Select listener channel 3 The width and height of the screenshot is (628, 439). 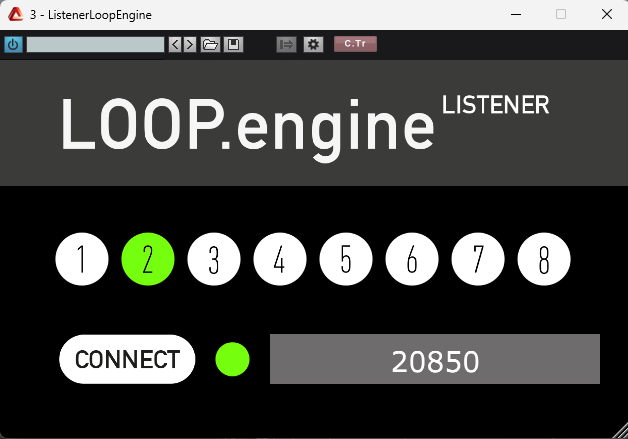pyautogui.click(x=214, y=259)
